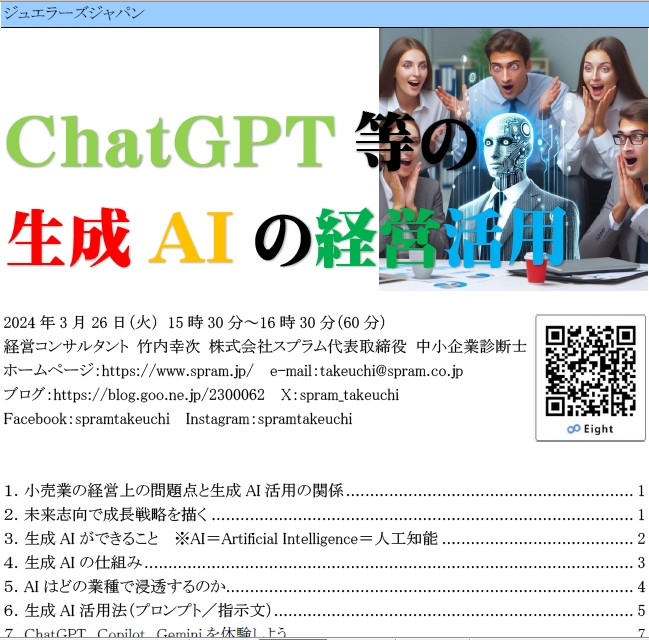
Task: Click the ジュエラーズジャパン header text
Action: point(74,13)
